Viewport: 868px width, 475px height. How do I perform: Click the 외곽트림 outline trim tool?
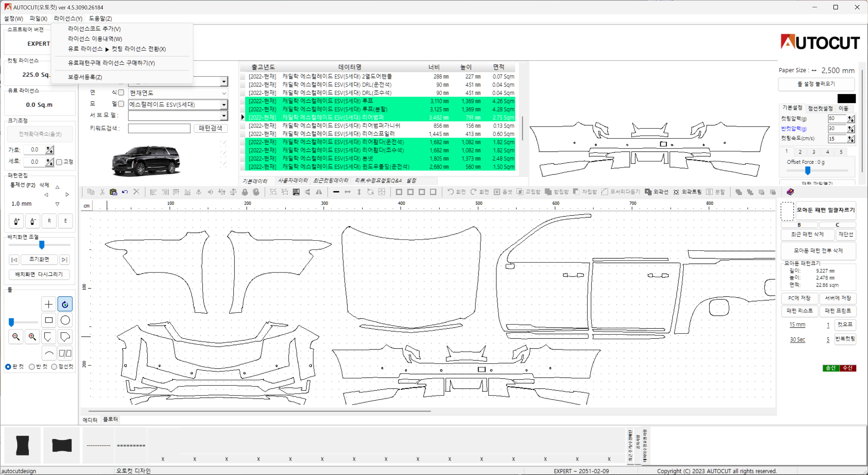coord(687,192)
